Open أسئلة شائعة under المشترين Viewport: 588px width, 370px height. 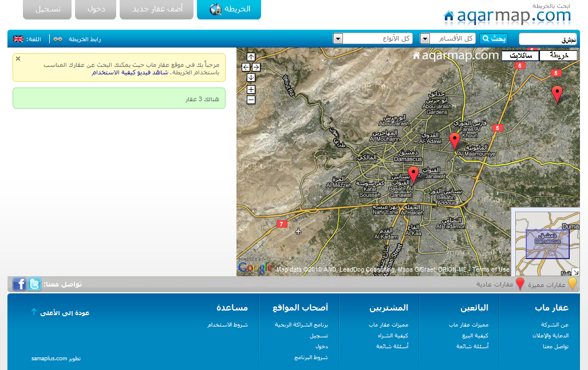pyautogui.click(x=392, y=347)
